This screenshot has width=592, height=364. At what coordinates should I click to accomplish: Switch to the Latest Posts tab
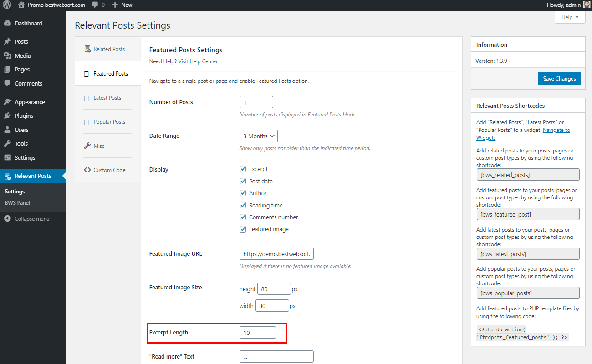point(108,98)
